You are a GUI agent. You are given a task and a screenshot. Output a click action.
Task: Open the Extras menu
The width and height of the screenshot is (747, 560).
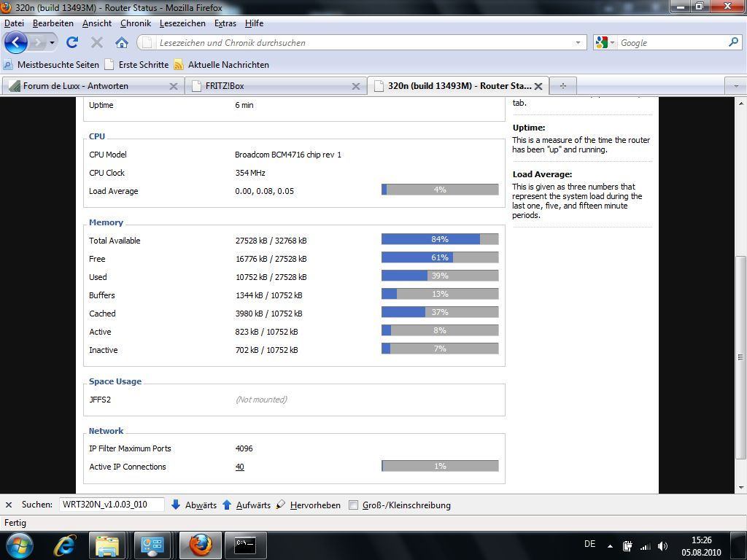click(225, 23)
